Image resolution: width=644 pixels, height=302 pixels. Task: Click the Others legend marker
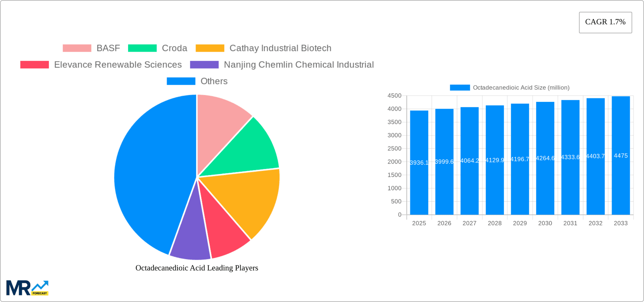[181, 81]
